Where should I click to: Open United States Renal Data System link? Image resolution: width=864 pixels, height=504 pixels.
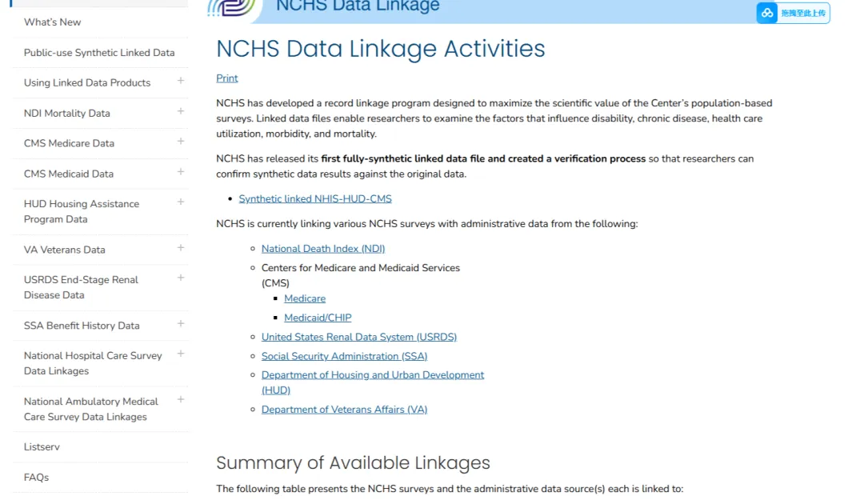(358, 337)
